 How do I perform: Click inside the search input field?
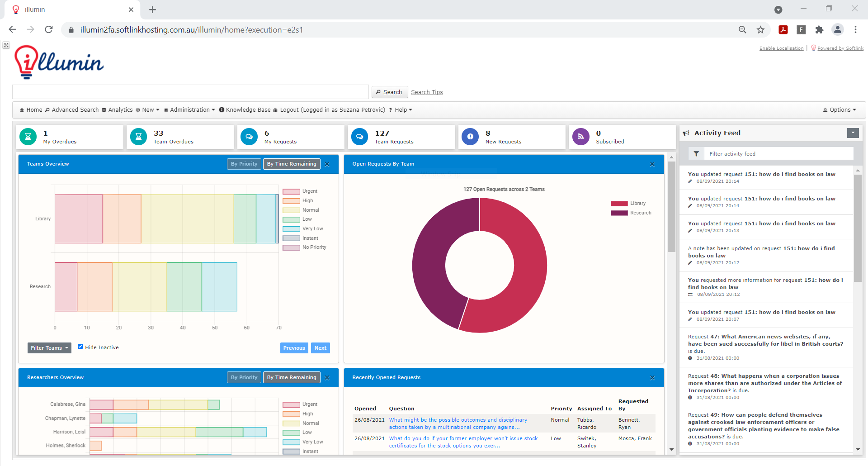click(190, 91)
